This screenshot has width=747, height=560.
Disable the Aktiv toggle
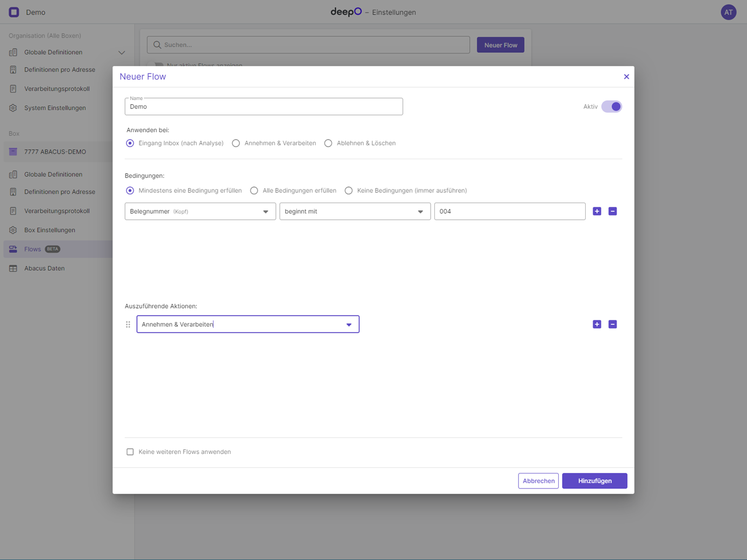tap(611, 106)
